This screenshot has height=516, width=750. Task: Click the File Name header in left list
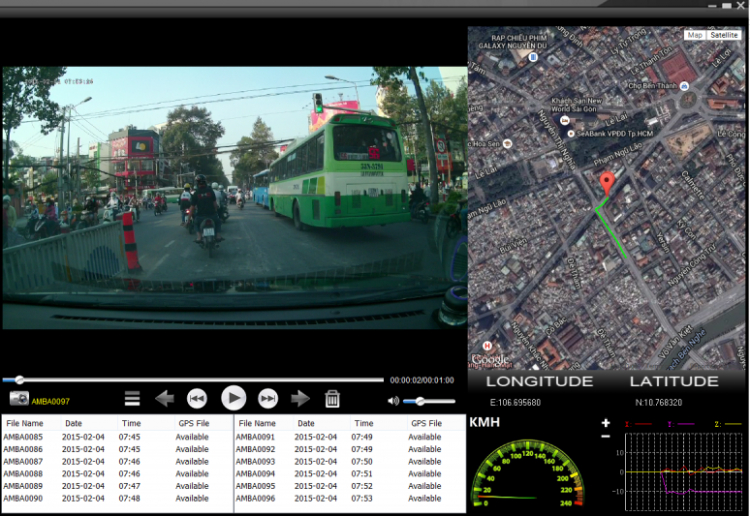pyautogui.click(x=25, y=423)
